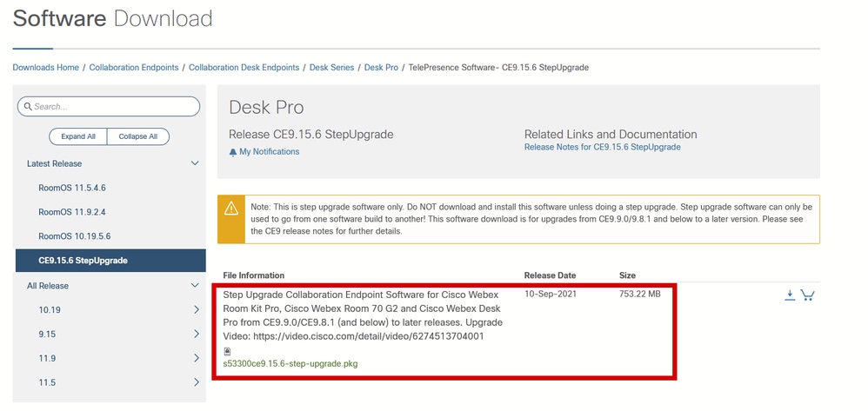Open Desk Pro breadcrumb link
The image size is (868, 411).
pyautogui.click(x=382, y=68)
